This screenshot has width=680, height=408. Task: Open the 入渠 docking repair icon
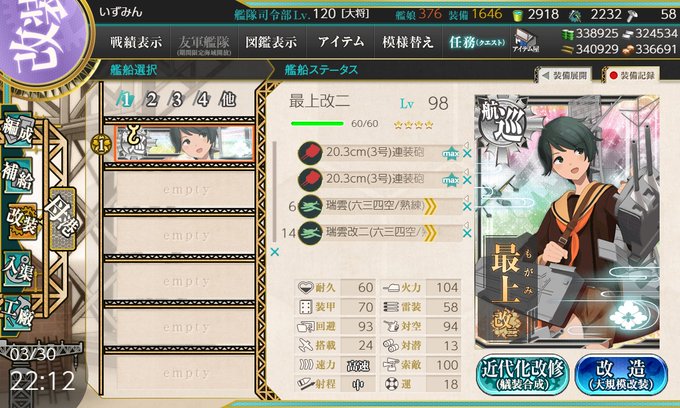tap(17, 269)
